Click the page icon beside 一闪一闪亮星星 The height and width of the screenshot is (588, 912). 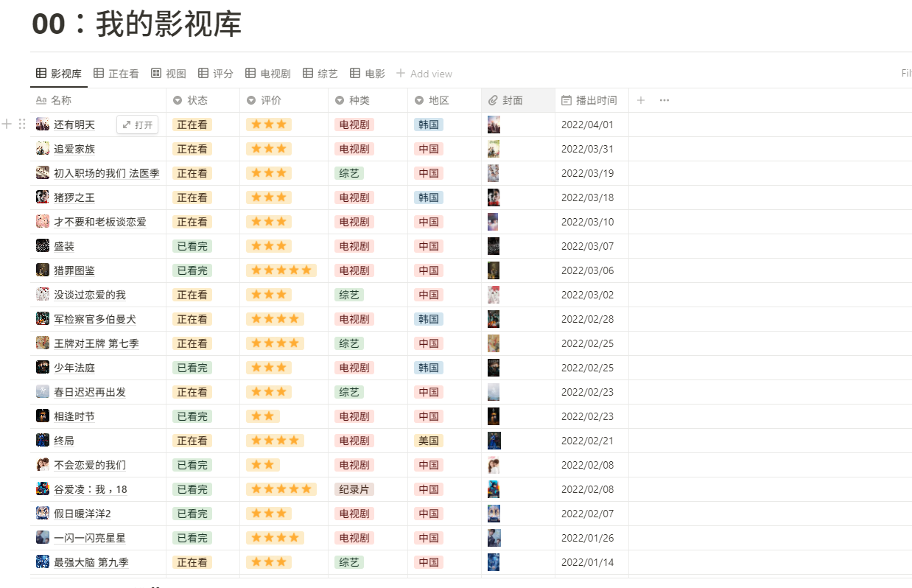coord(43,538)
